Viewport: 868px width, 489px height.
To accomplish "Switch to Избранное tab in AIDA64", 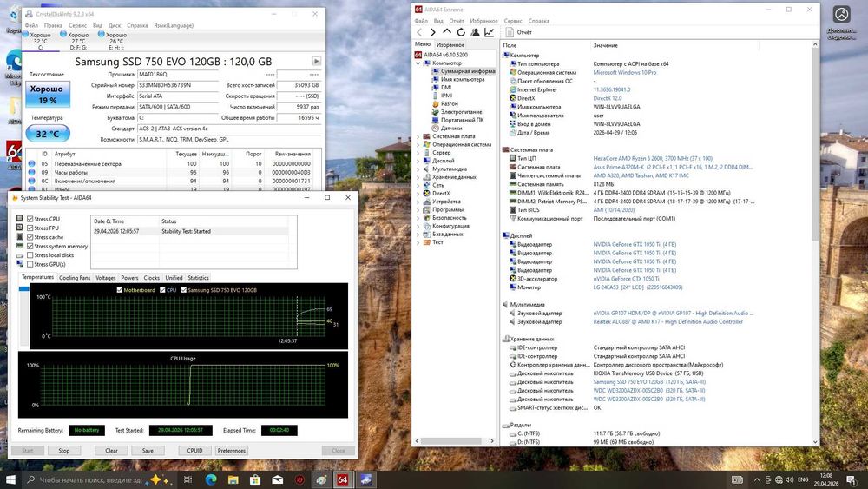I will (x=450, y=44).
